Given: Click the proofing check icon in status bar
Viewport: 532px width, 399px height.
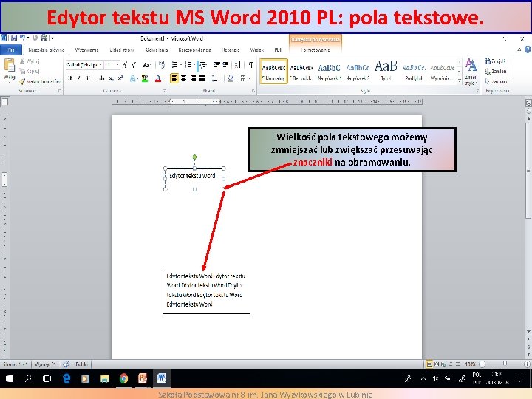Looking at the screenshot, I should (66, 364).
